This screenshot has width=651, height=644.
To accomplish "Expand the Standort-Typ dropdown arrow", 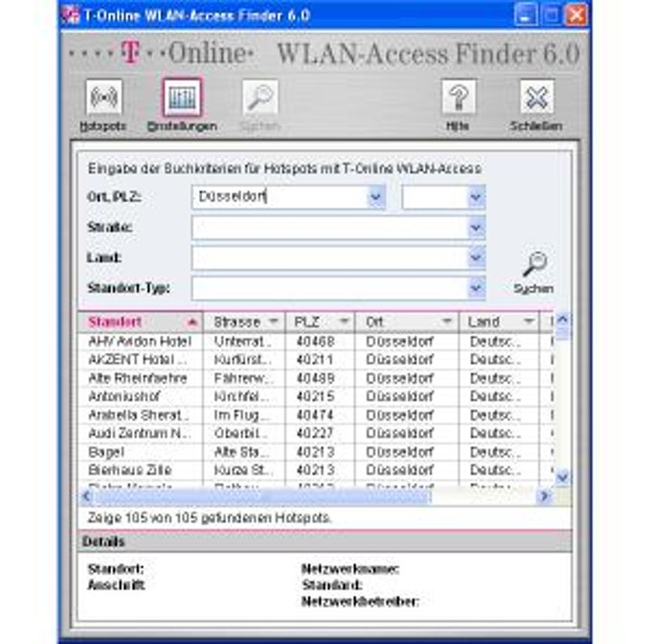I will tap(476, 288).
